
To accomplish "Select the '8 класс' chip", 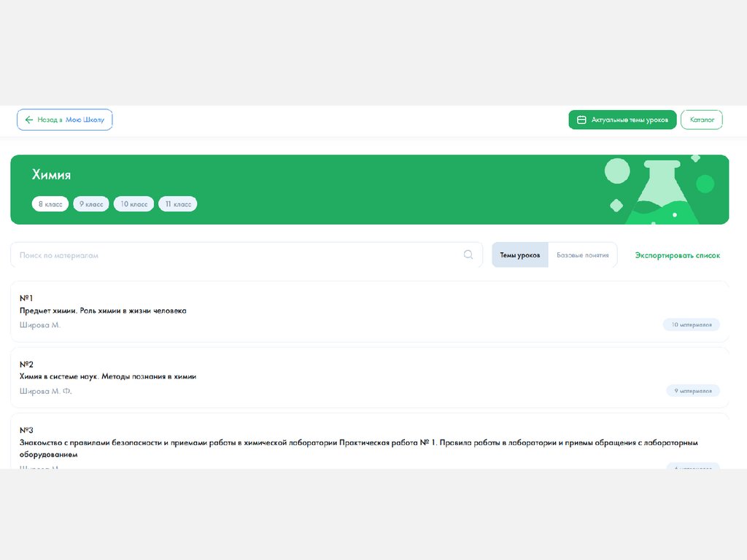I will pyautogui.click(x=50, y=204).
